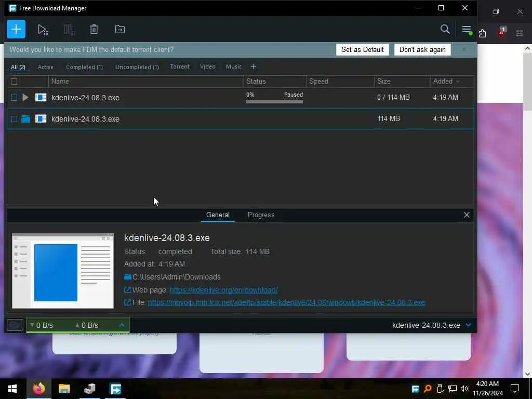
Task: Open Windows Start menu
Action: coord(12,389)
